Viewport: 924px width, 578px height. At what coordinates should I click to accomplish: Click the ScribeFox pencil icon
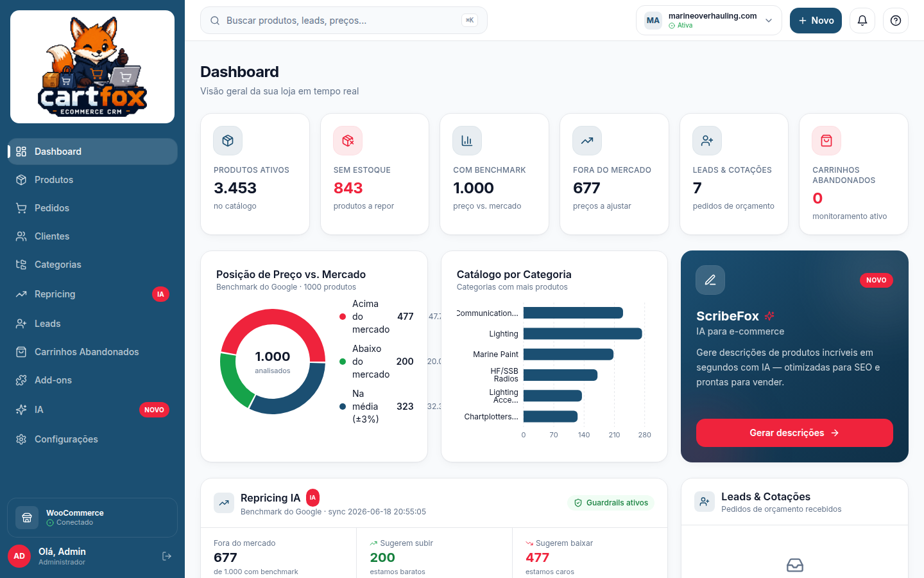[x=710, y=280]
